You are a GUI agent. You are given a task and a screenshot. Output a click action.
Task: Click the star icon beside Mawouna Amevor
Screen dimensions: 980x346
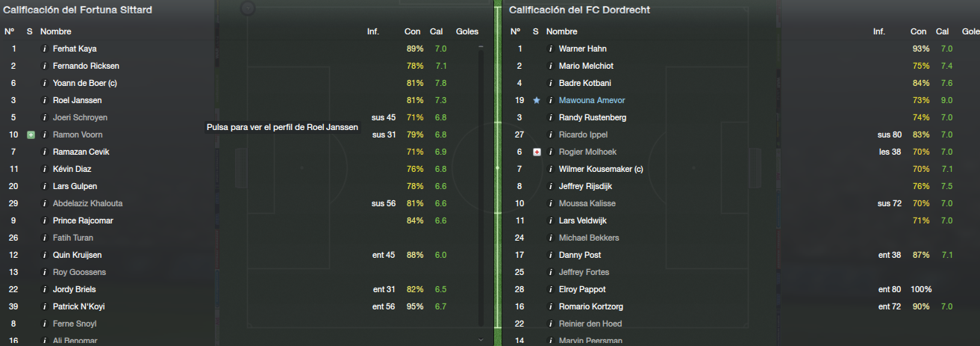click(x=536, y=100)
